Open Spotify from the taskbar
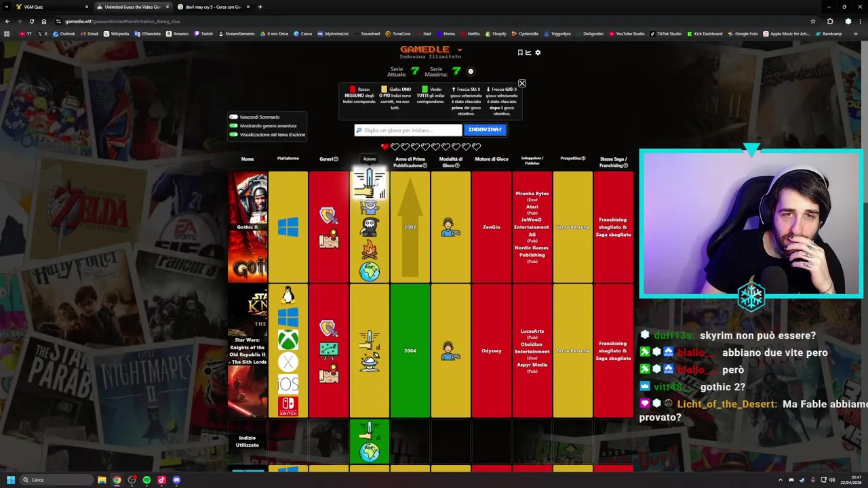868x488 pixels. (x=146, y=480)
